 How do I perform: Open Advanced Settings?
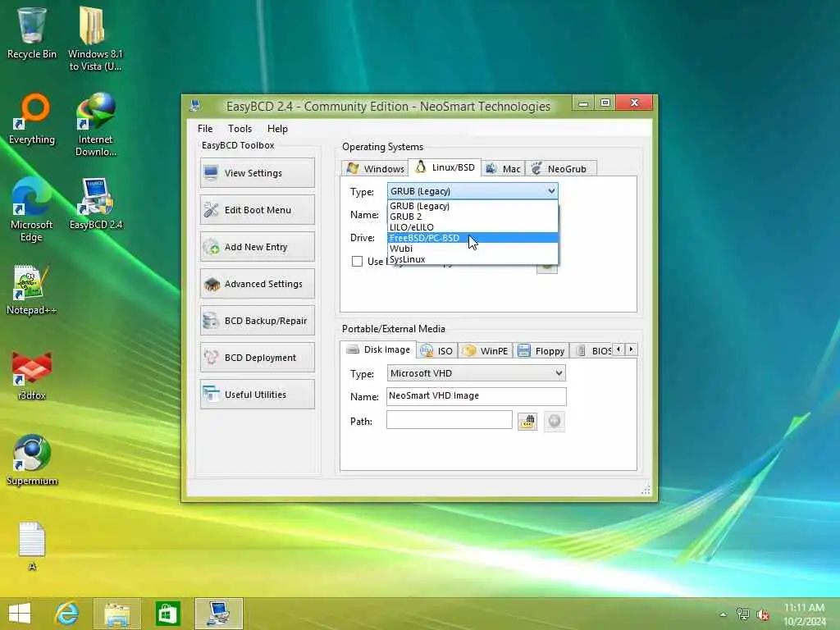(x=257, y=283)
